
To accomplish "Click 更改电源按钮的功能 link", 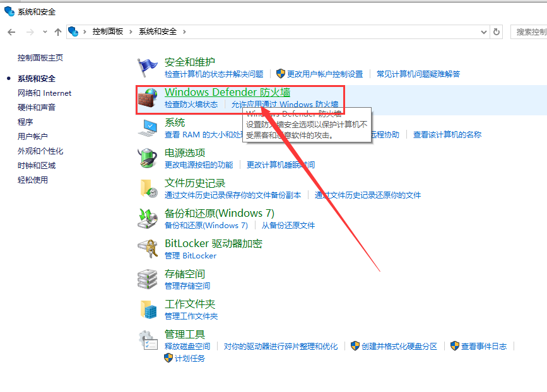I will (199, 164).
